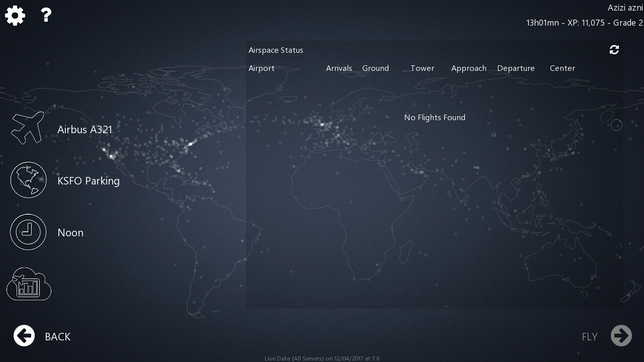Open the globe location icon

pos(28,180)
